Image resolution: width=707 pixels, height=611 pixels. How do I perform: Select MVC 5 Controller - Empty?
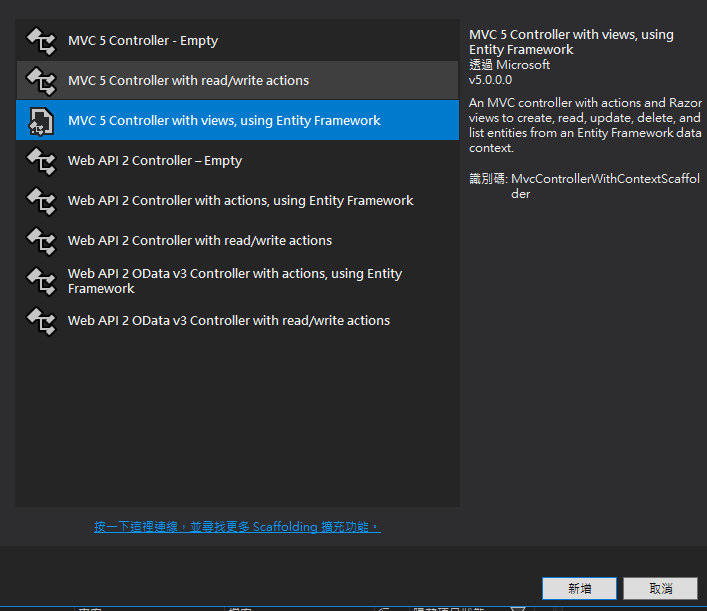237,41
